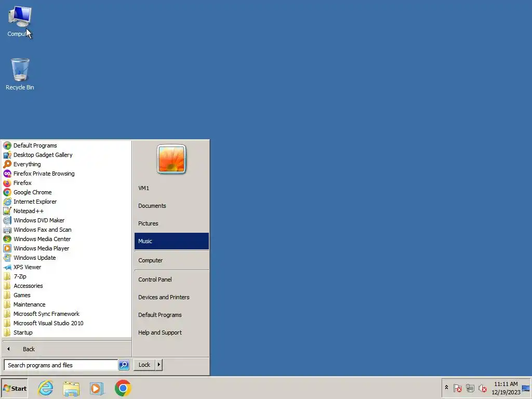
Task: Click Show Desktop icon beside the clock
Action: [x=526, y=388]
